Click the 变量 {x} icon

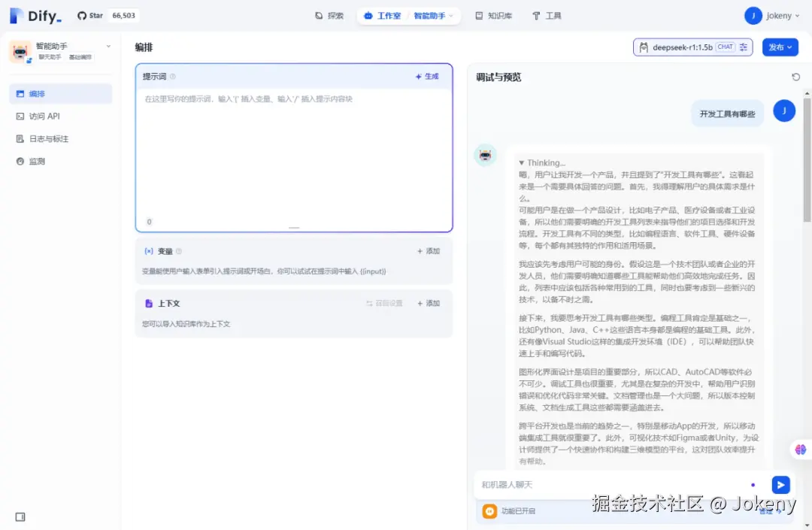pos(149,251)
